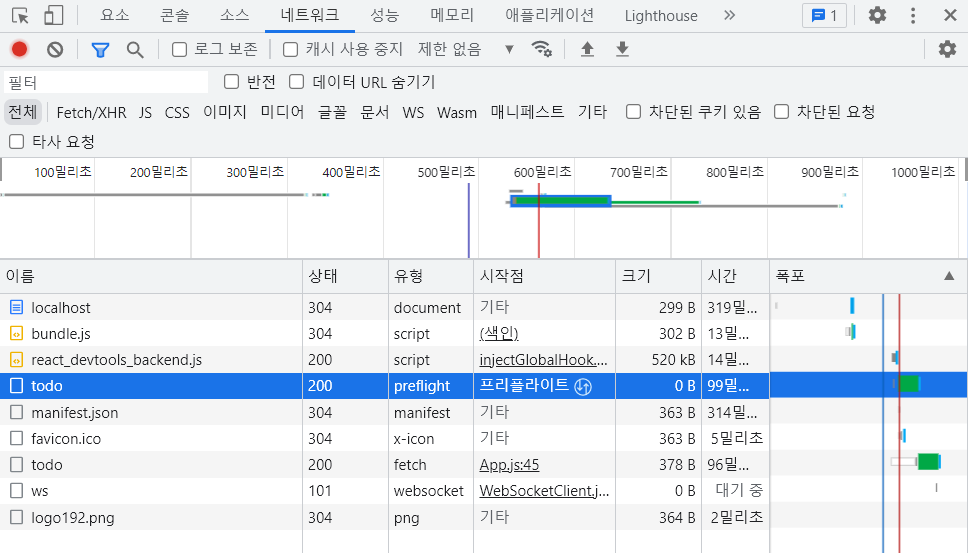This screenshot has width=968, height=553.
Task: Switch to the 요소 tab
Action: click(x=115, y=15)
